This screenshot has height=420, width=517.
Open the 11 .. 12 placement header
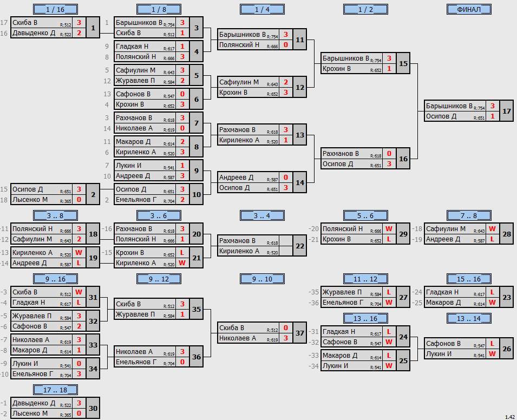point(365,279)
